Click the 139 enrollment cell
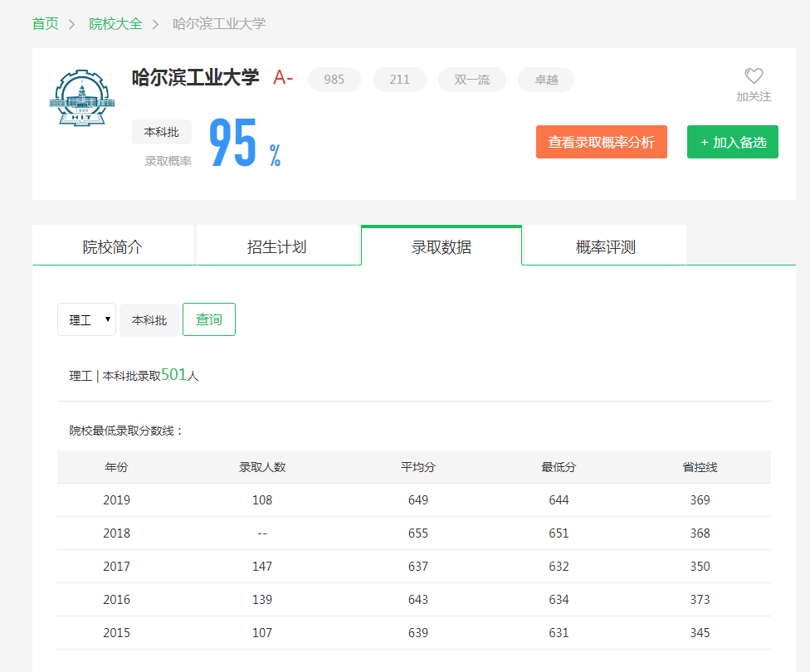This screenshot has width=810, height=672. point(262,599)
